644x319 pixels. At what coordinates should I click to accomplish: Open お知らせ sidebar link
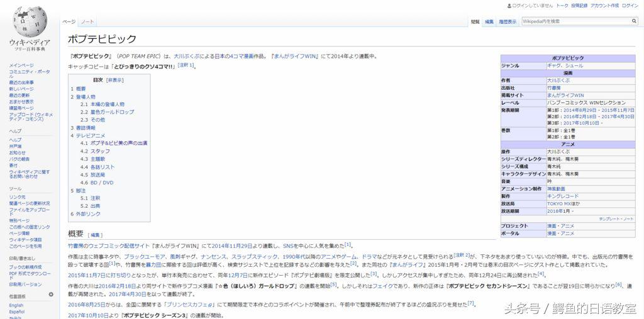pyautogui.click(x=17, y=153)
